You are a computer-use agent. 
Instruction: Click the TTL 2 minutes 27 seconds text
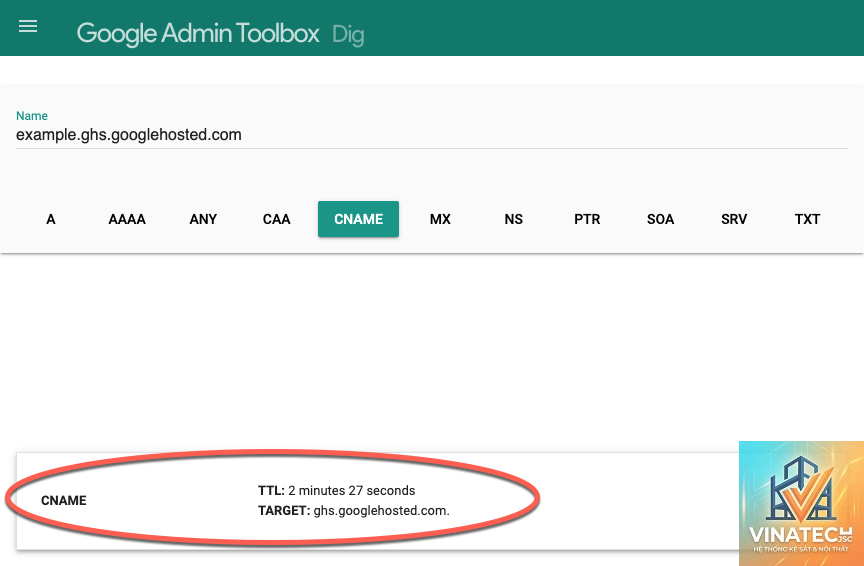coord(337,490)
